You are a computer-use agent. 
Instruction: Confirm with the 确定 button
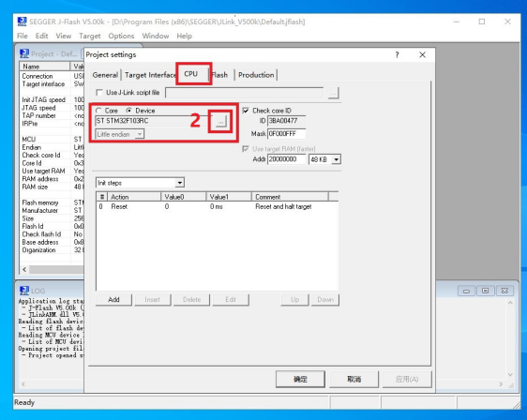point(300,380)
